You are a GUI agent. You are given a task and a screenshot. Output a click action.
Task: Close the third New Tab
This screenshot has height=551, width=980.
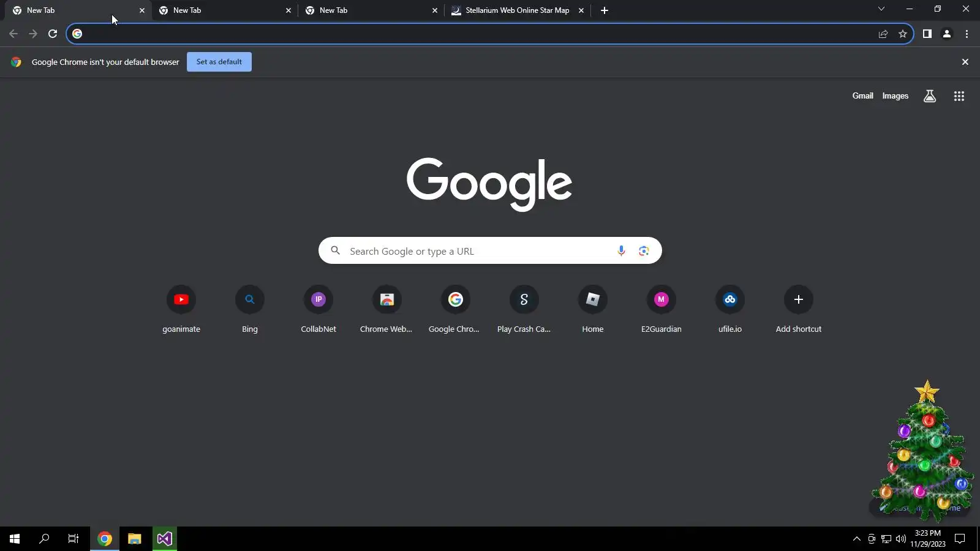[435, 10]
